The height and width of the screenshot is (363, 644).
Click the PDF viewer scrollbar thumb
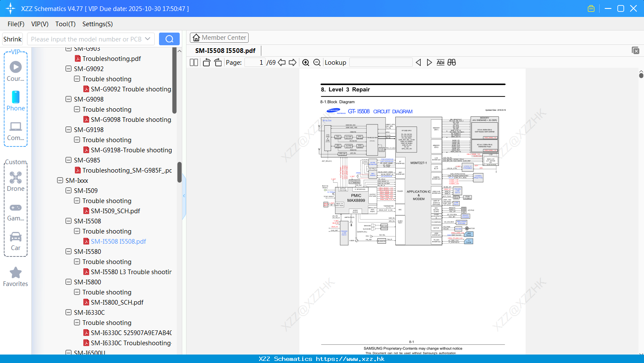tap(641, 75)
